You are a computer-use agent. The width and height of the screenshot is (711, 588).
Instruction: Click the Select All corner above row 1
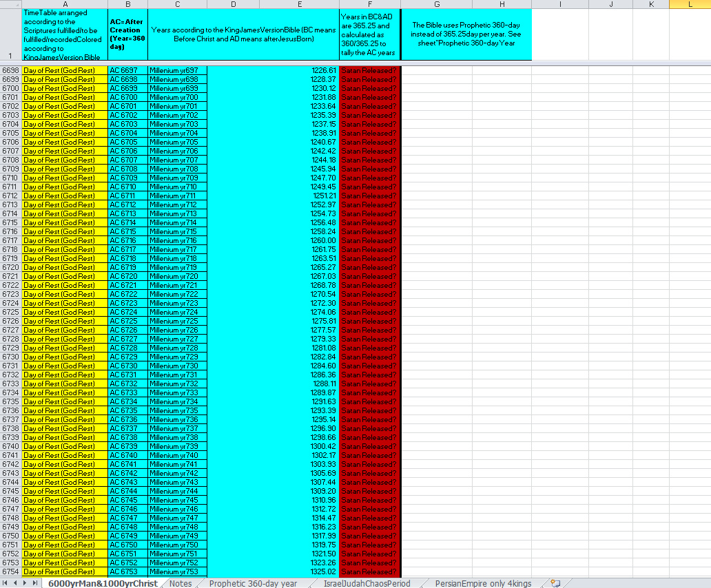(x=10, y=4)
